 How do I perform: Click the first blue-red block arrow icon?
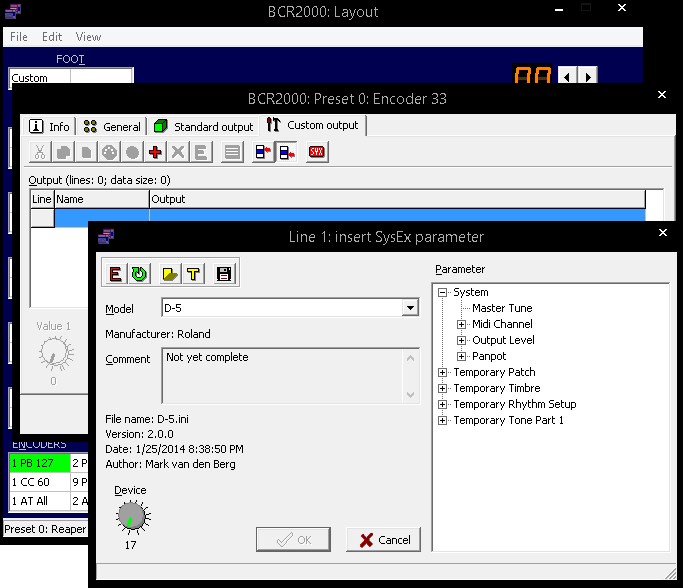tap(263, 152)
